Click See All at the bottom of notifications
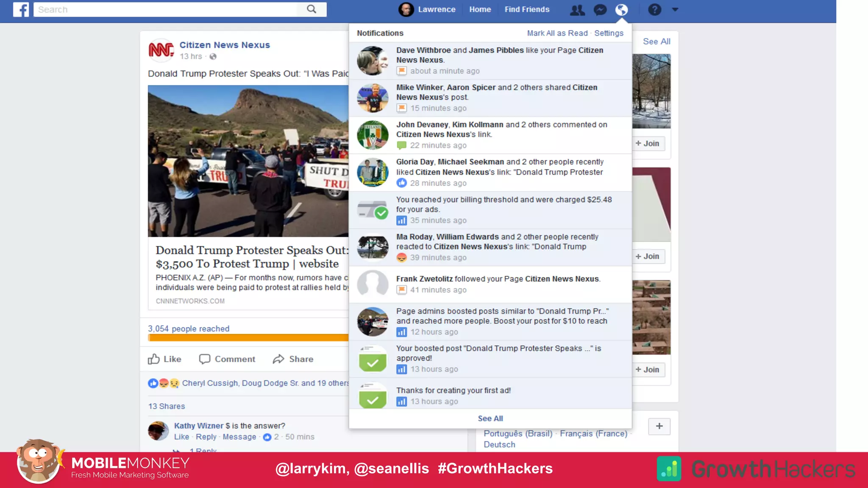868x488 pixels. click(490, 419)
